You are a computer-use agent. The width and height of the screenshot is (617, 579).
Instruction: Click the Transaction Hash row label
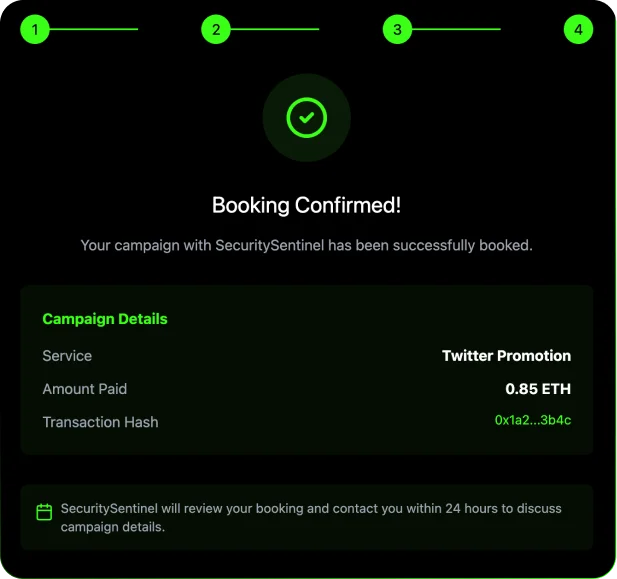point(100,422)
